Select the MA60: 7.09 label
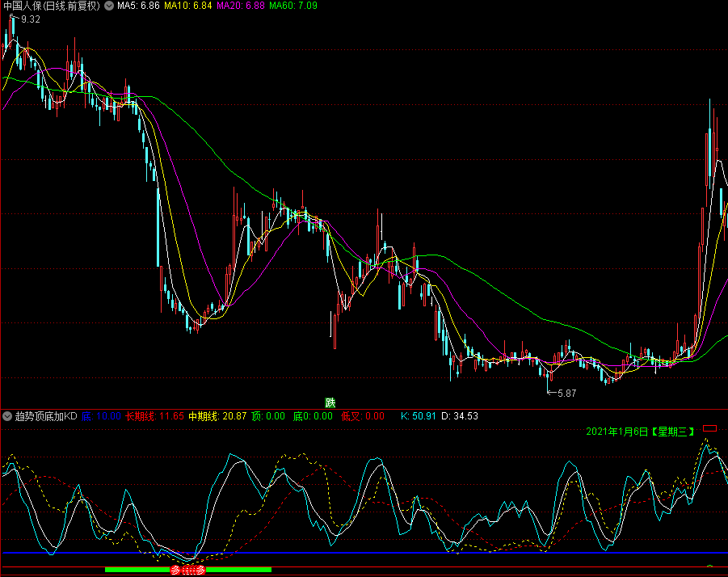This screenshot has height=577, width=728. (293, 6)
